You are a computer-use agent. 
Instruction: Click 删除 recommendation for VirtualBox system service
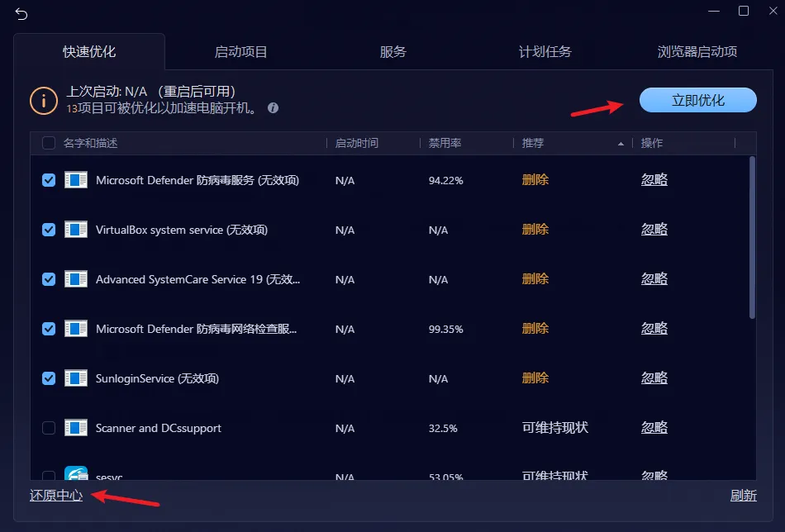coord(535,229)
